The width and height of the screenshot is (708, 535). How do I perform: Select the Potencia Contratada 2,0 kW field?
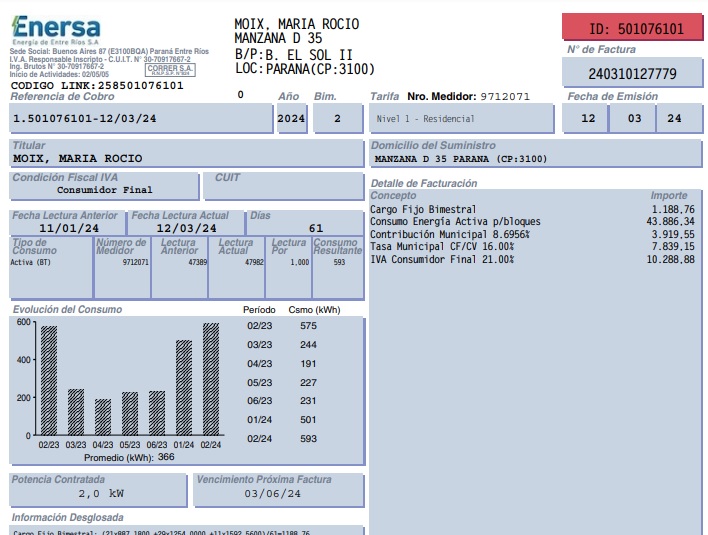[x=100, y=494]
